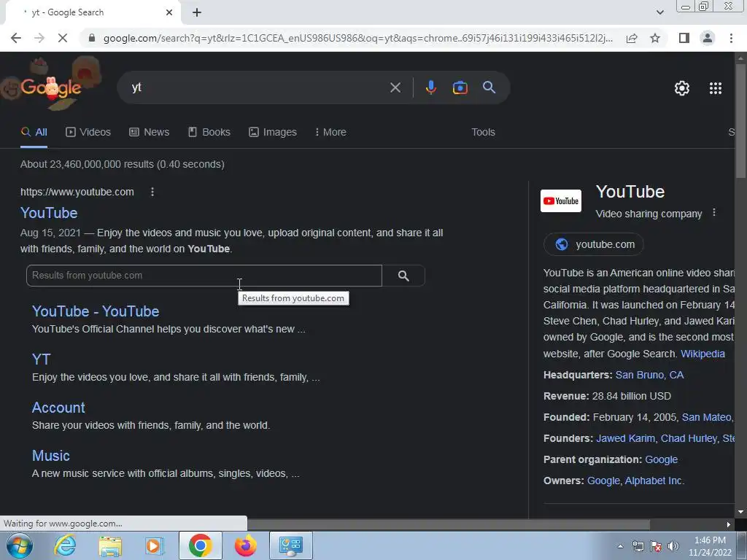This screenshot has width=747, height=560.
Task: Launch Internet Explorer from the taskbar
Action: 64,545
